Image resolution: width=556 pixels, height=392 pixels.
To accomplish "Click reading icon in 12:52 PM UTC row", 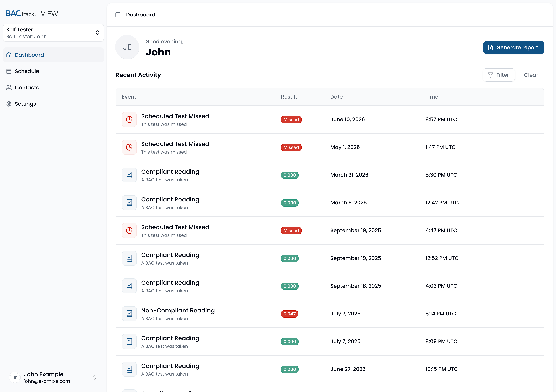I will tap(129, 258).
